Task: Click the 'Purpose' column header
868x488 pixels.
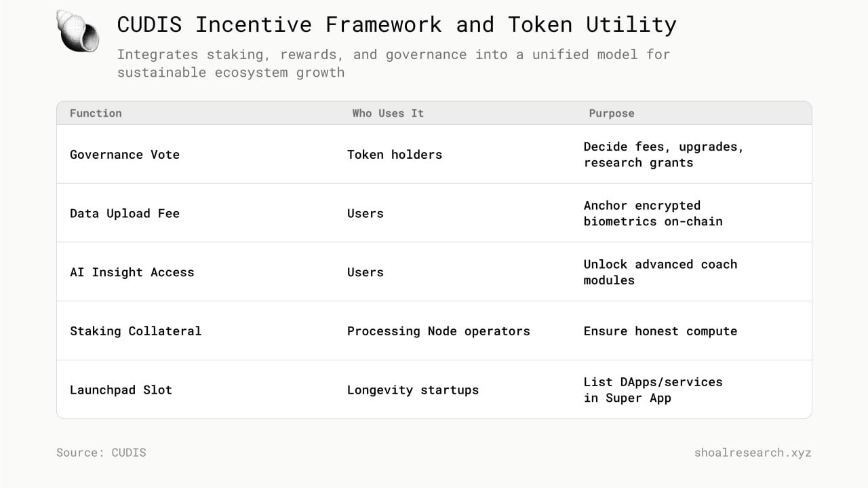Action: [612, 113]
